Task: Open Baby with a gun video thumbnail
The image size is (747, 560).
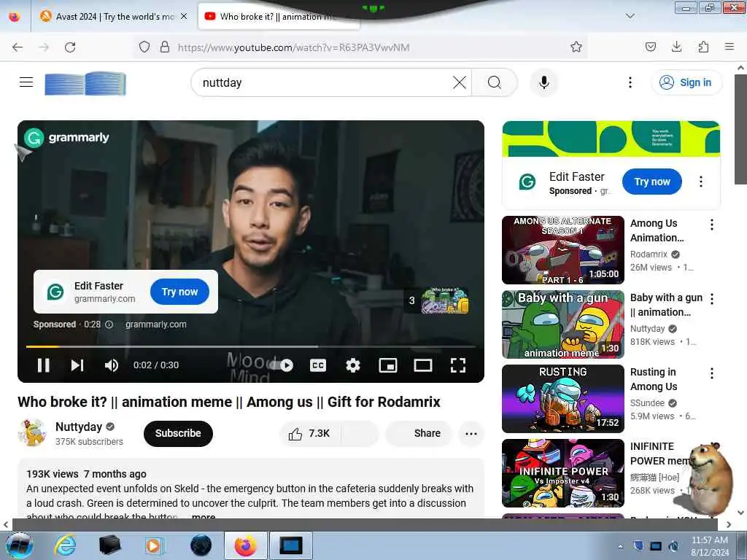Action: (562, 324)
